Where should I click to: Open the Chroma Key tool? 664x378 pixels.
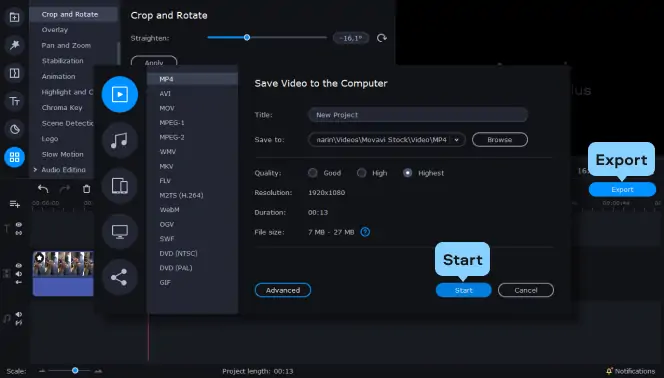click(62, 108)
